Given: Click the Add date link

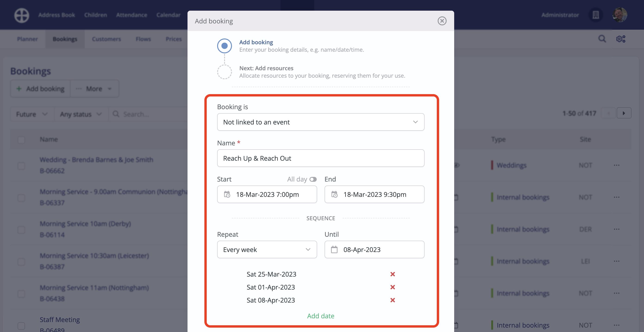Looking at the screenshot, I should pos(321,316).
